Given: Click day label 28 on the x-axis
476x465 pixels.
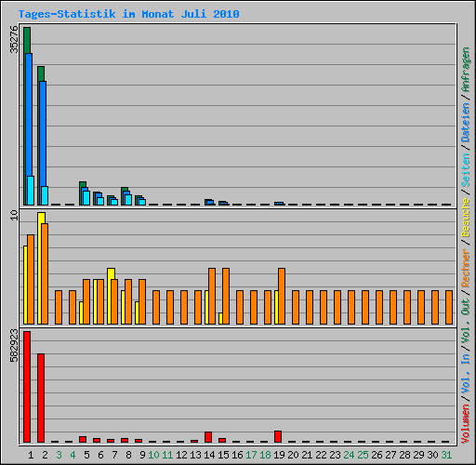Looking at the screenshot, I should 404,455.
